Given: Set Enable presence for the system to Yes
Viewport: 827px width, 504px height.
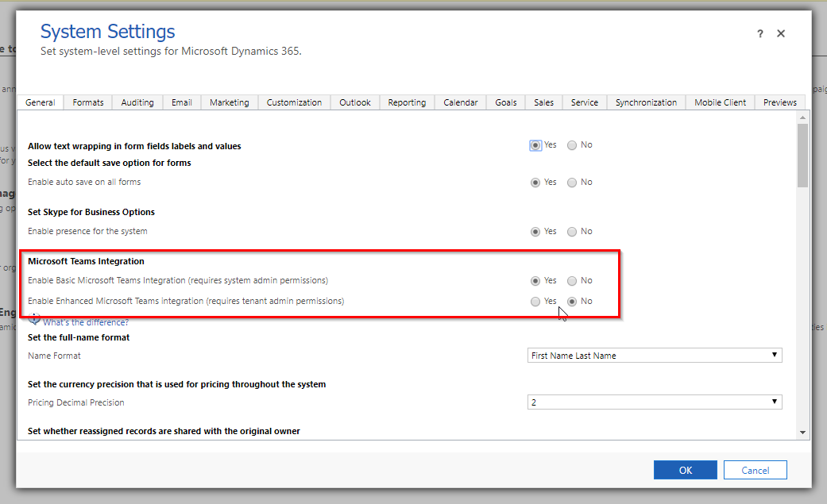Looking at the screenshot, I should click(535, 232).
